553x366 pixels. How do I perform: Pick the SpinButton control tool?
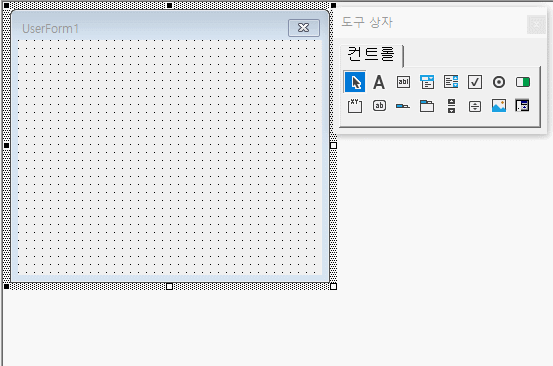pyautogui.click(x=475, y=106)
